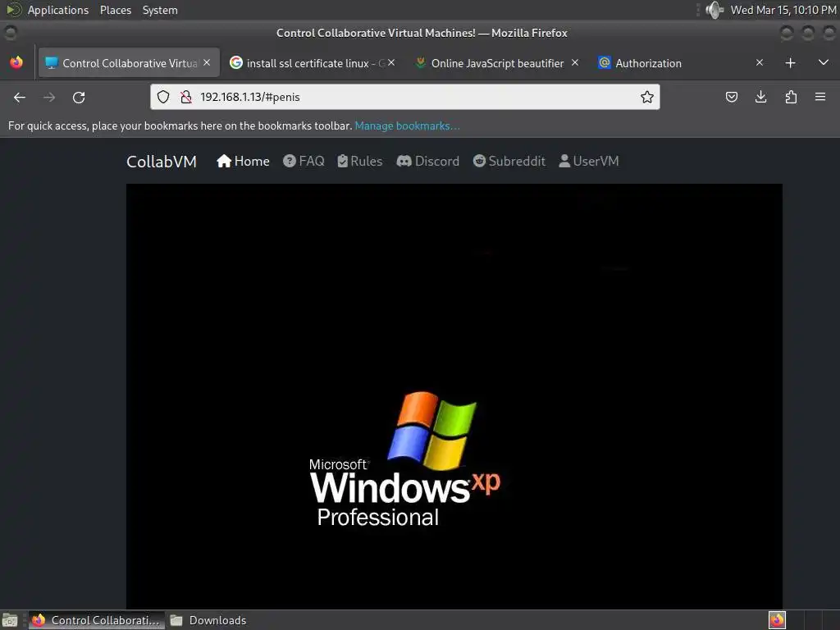Switch to install ssl certificate linux tab
Screen dimensions: 840x630
(x=315, y=62)
